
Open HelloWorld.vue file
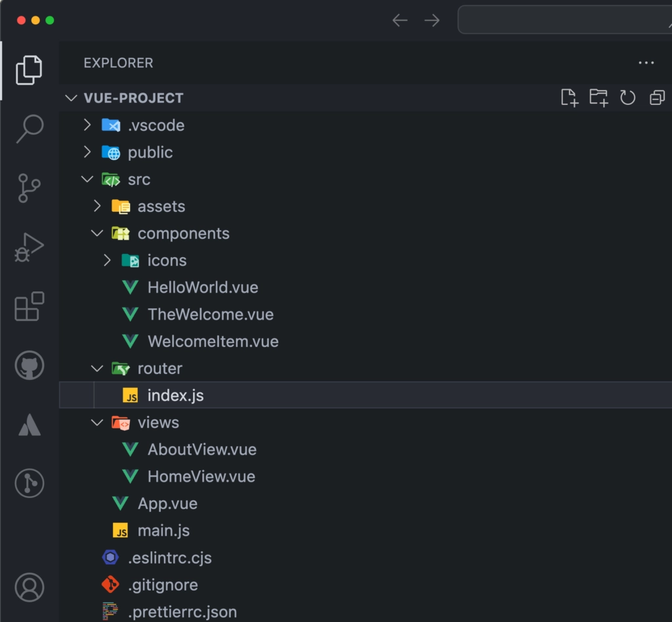tap(201, 287)
